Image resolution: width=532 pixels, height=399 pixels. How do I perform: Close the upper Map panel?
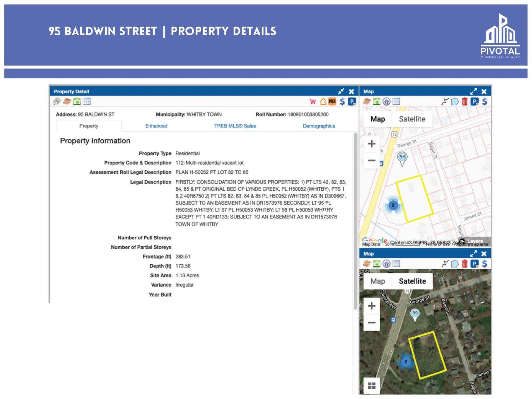click(484, 91)
